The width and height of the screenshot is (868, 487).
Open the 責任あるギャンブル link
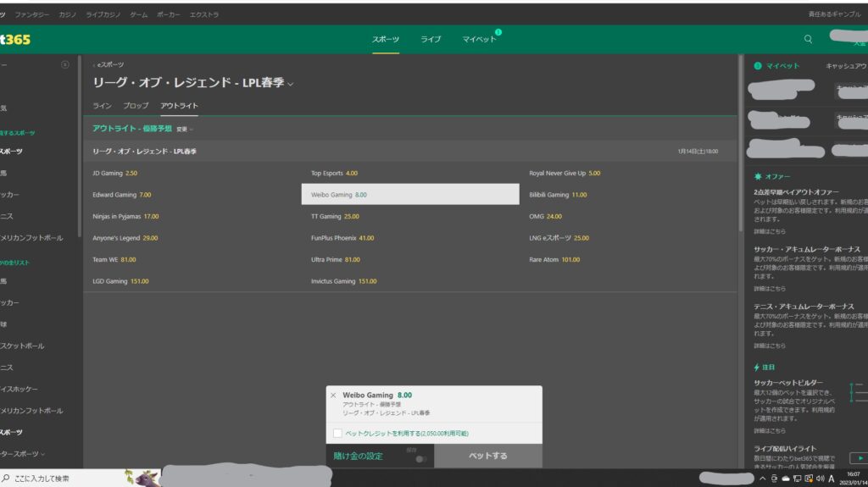pos(835,14)
